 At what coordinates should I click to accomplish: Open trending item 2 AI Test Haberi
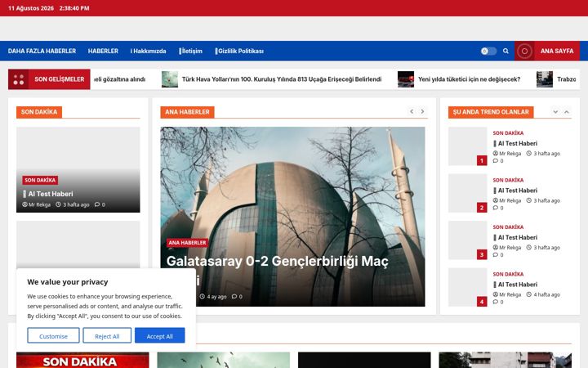point(517,191)
